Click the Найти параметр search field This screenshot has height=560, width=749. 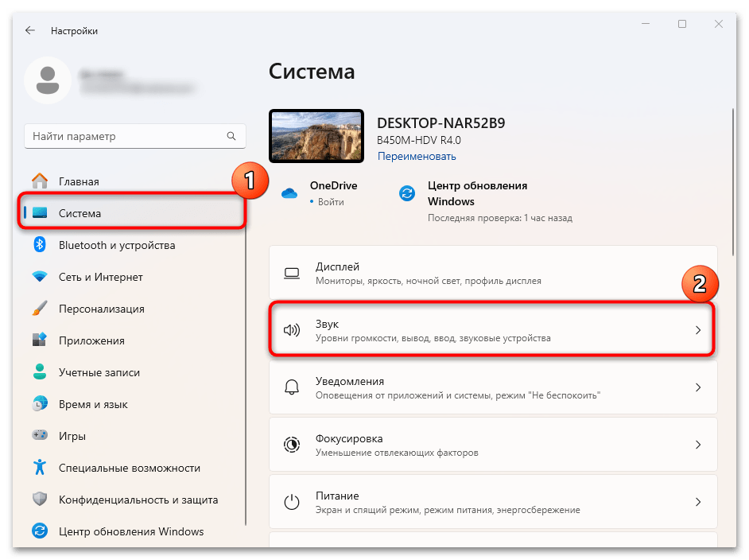[135, 136]
